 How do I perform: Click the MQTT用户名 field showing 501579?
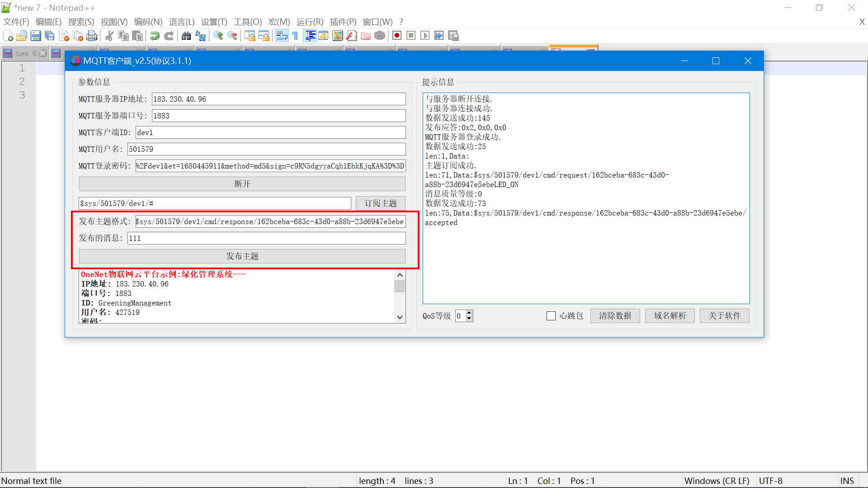coord(266,149)
